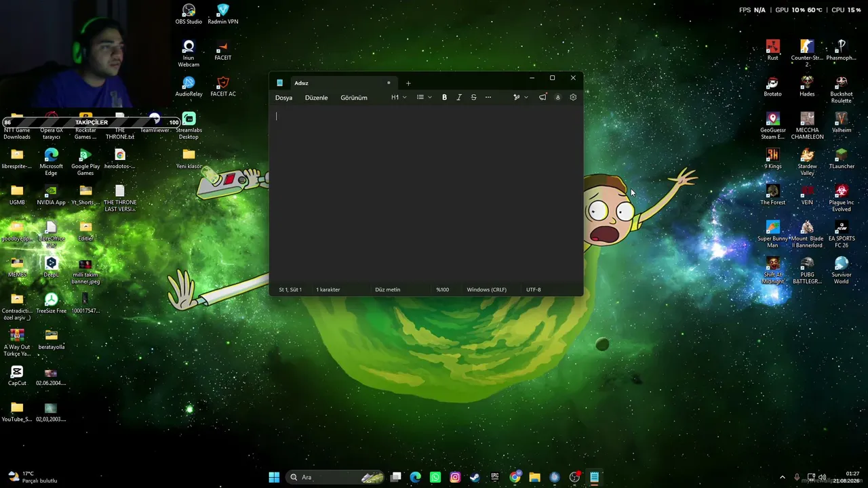Close the Adsız tab via its dot
Screen dimensions: 868x488
[x=389, y=83]
